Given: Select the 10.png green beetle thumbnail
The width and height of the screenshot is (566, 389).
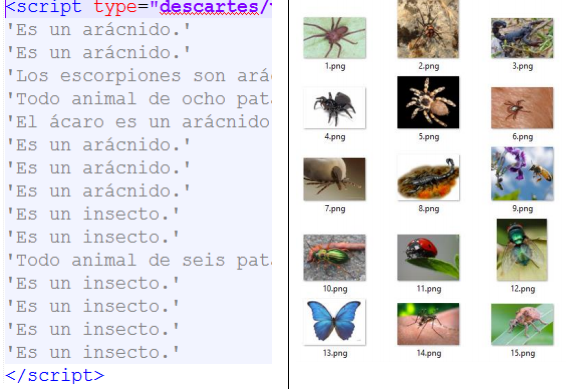Looking at the screenshot, I should coord(335,258).
